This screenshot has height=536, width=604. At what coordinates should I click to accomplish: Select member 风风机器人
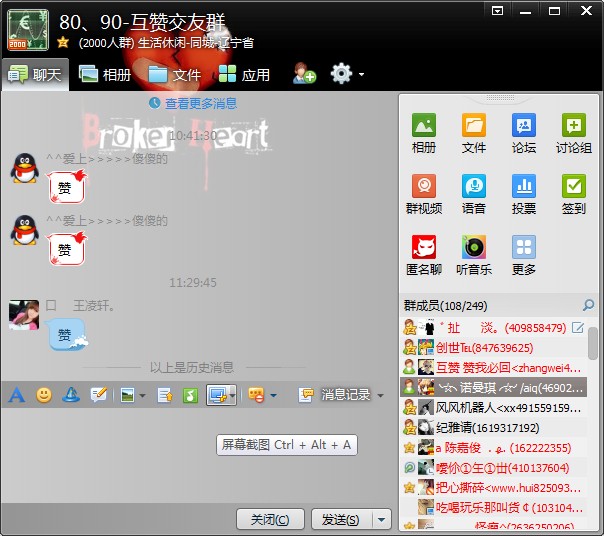click(494, 408)
